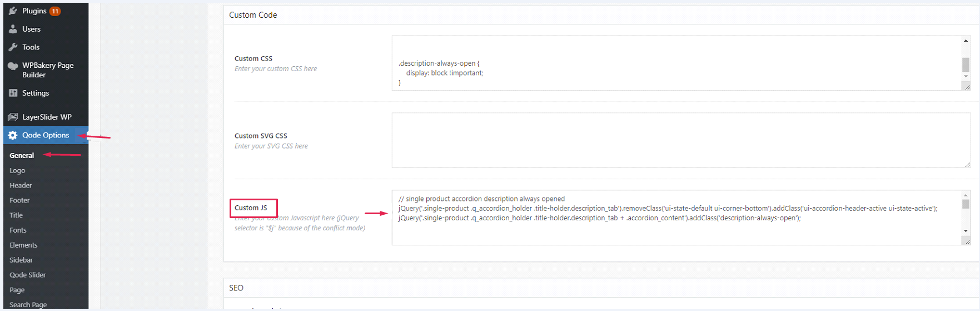Click the Custom CSS scrollbar thumb

[x=966, y=65]
